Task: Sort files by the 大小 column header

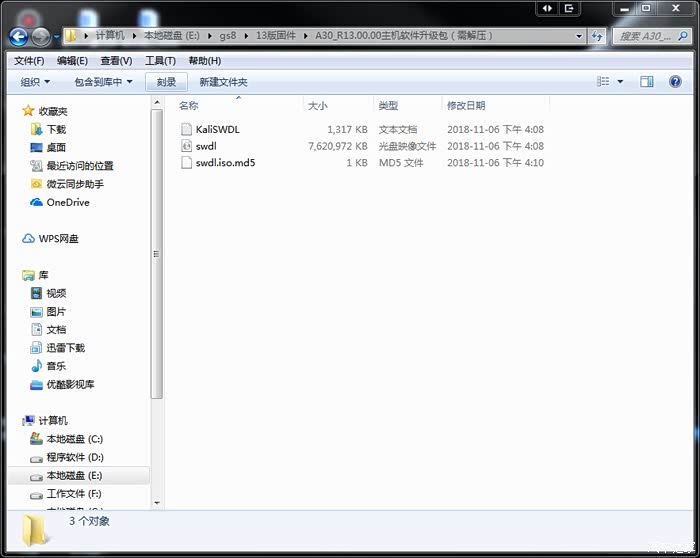Action: pyautogui.click(x=318, y=105)
